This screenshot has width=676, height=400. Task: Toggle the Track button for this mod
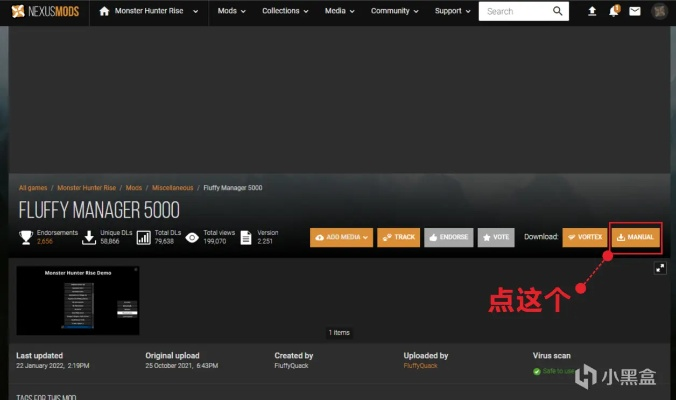pyautogui.click(x=398, y=237)
